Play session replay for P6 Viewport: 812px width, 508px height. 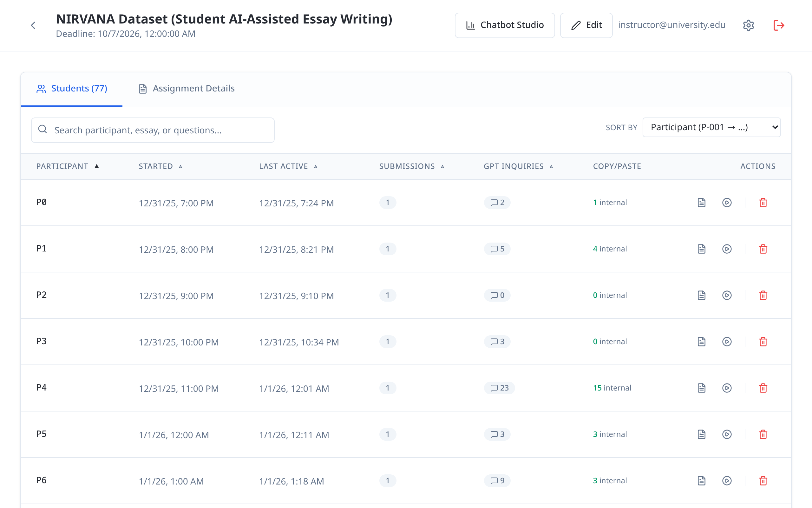[727, 481]
